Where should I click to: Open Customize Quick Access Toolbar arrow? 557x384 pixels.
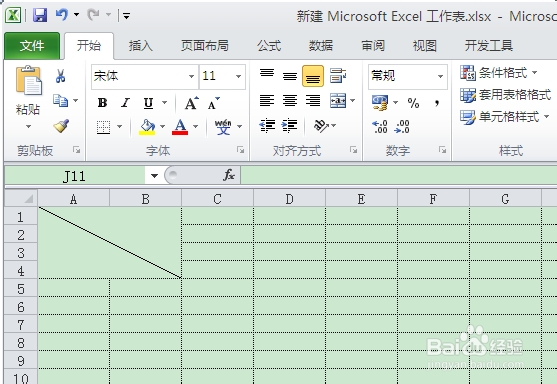pos(126,15)
